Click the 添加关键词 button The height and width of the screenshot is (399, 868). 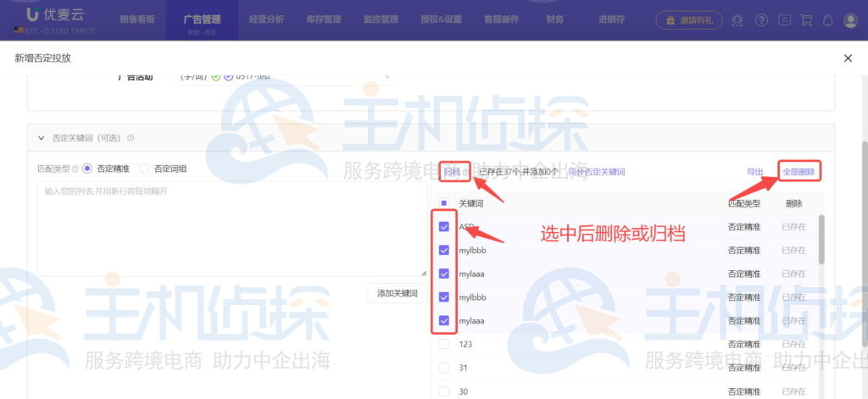click(x=397, y=293)
